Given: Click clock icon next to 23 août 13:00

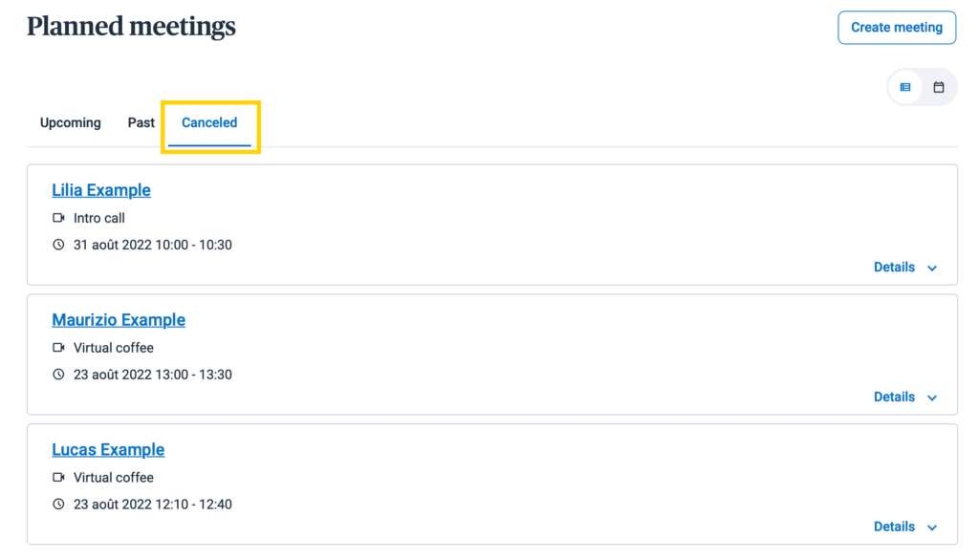Looking at the screenshot, I should [x=58, y=375].
